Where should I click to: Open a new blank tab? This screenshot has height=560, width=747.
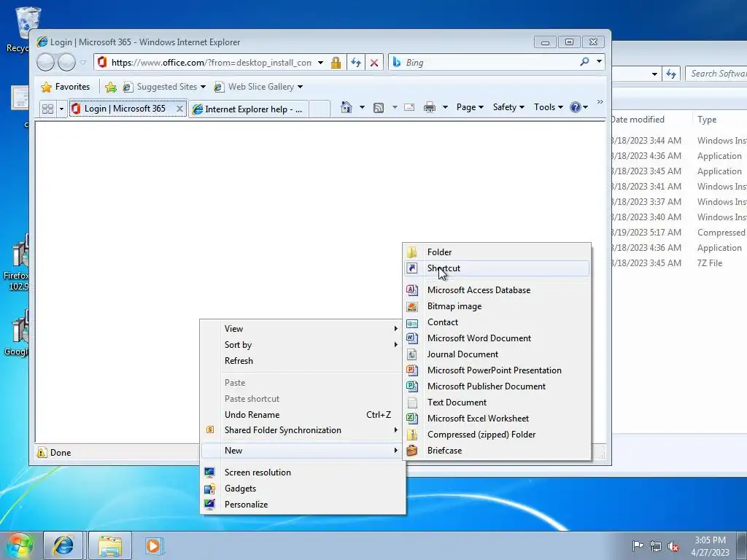click(x=320, y=109)
